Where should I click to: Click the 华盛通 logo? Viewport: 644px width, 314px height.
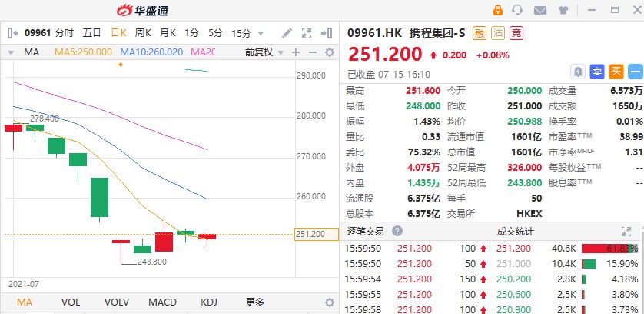[142, 10]
